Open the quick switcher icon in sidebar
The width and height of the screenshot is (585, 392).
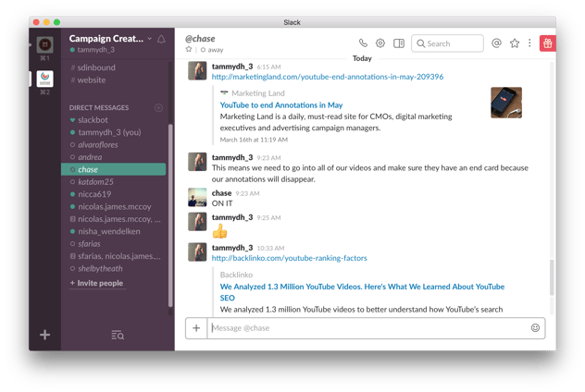[x=118, y=335]
